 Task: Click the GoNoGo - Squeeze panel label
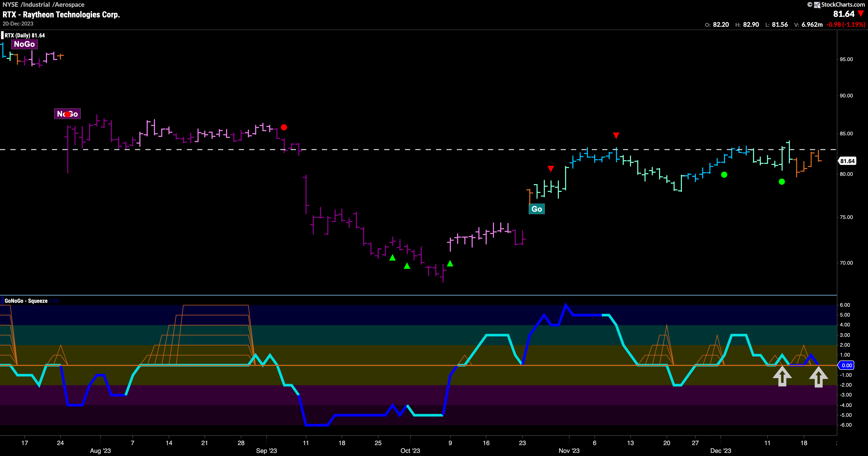pyautogui.click(x=26, y=301)
